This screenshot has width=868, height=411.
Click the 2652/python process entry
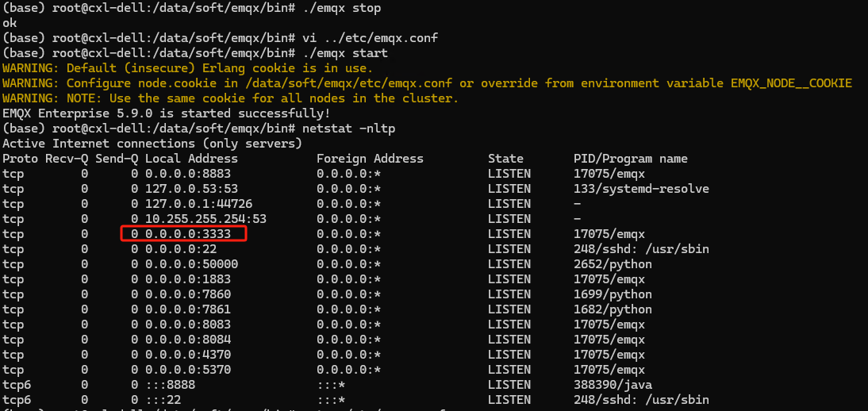(x=613, y=264)
